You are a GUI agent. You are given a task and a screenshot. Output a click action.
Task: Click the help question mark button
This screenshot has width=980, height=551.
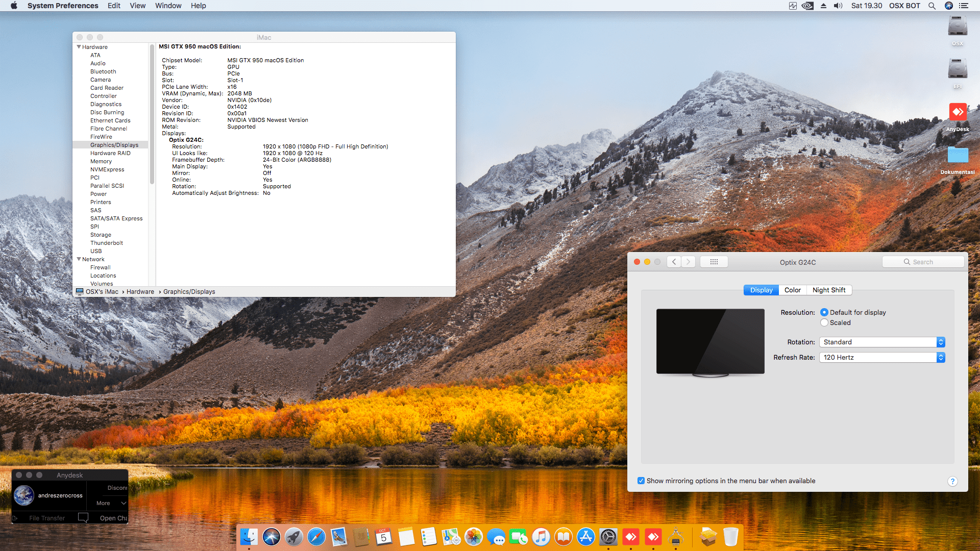pos(952,481)
